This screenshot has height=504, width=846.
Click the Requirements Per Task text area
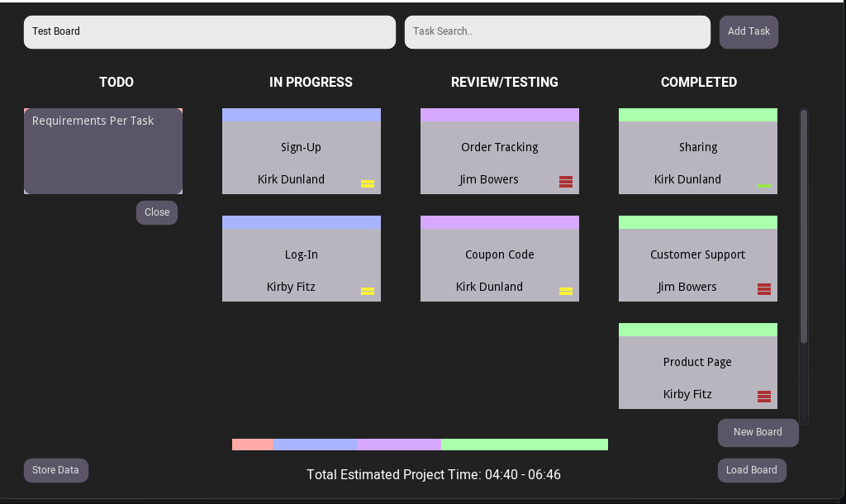(x=103, y=151)
